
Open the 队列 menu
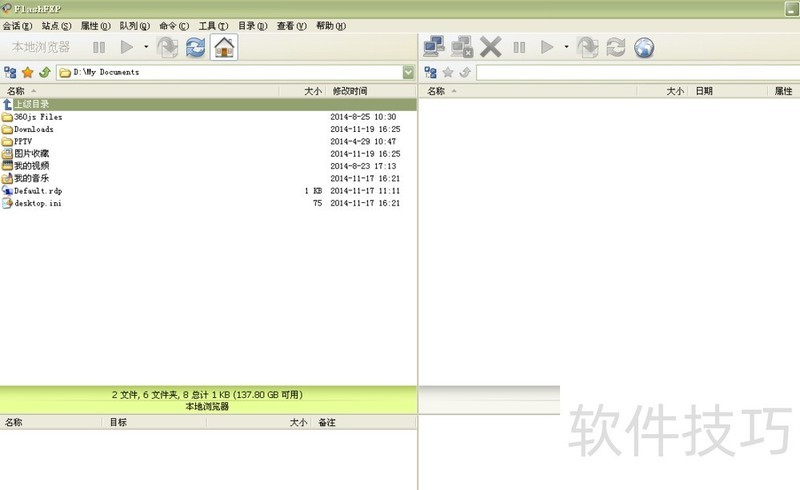pyautogui.click(x=135, y=26)
